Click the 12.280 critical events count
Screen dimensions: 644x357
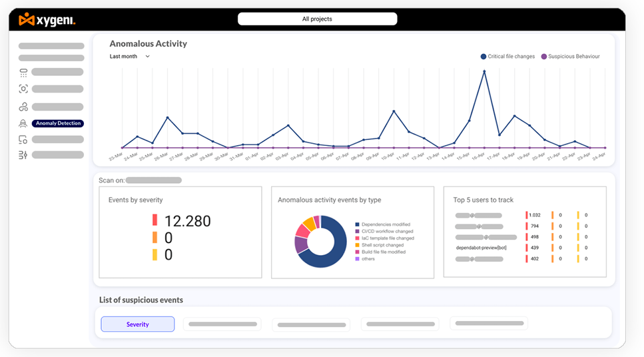187,221
